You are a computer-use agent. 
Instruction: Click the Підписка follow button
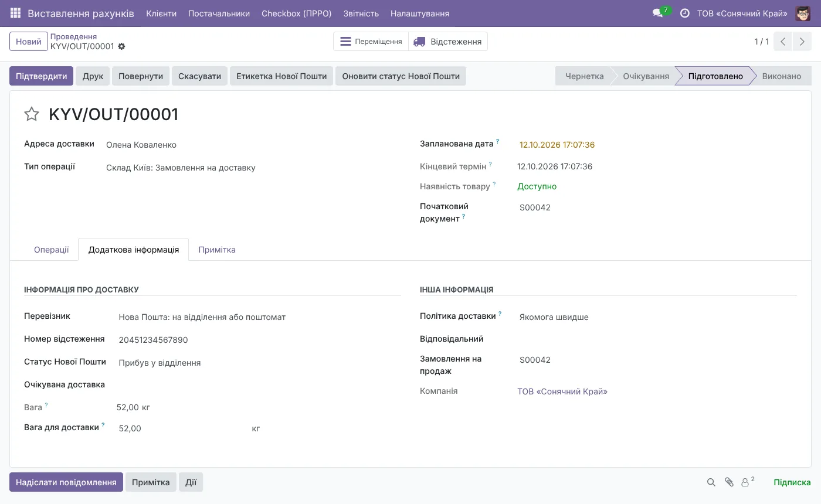(792, 482)
